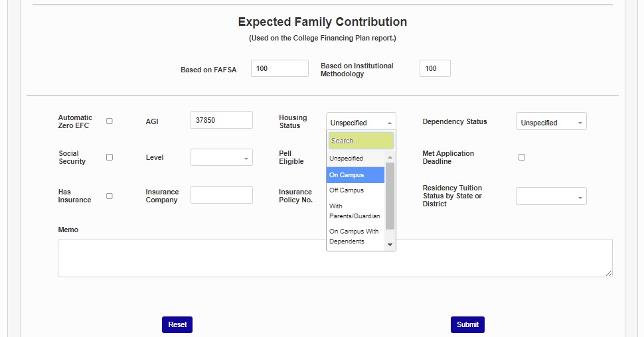Select On Campus housing option
644x337 pixels.
pyautogui.click(x=355, y=175)
